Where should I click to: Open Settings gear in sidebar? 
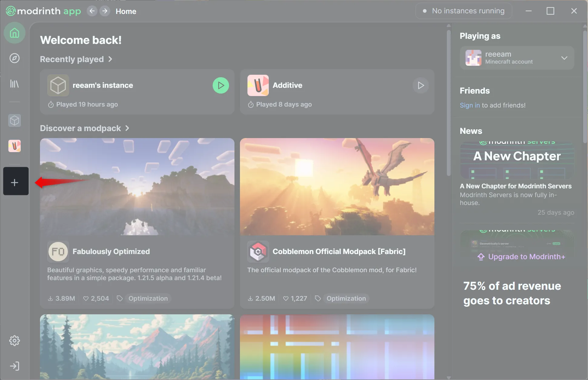point(15,341)
